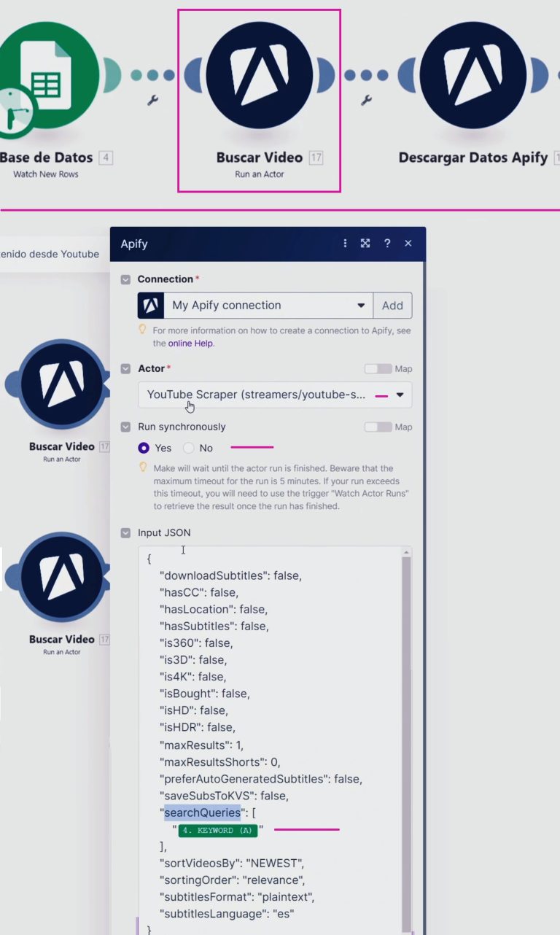The image size is (560, 935).
Task: Open help with the question mark icon
Action: click(387, 244)
